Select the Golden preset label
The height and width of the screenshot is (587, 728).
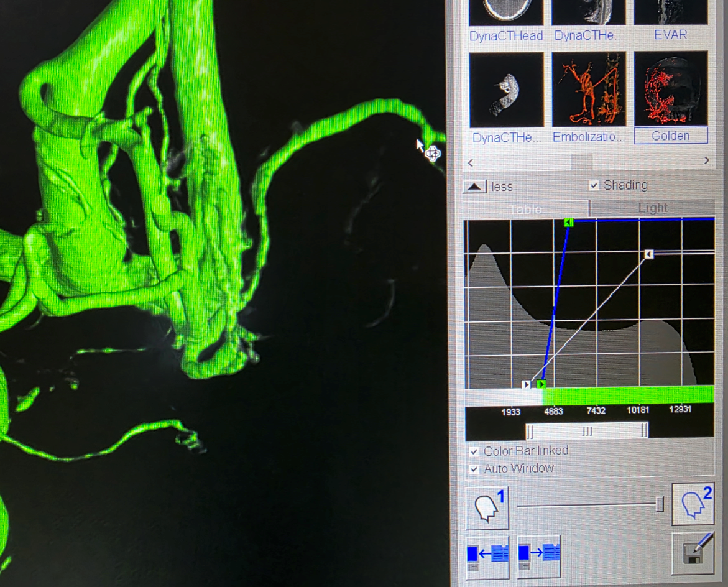[671, 136]
